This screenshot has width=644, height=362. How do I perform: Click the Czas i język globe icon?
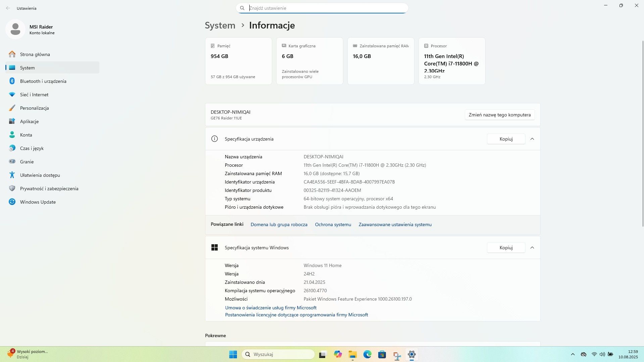pos(12,148)
